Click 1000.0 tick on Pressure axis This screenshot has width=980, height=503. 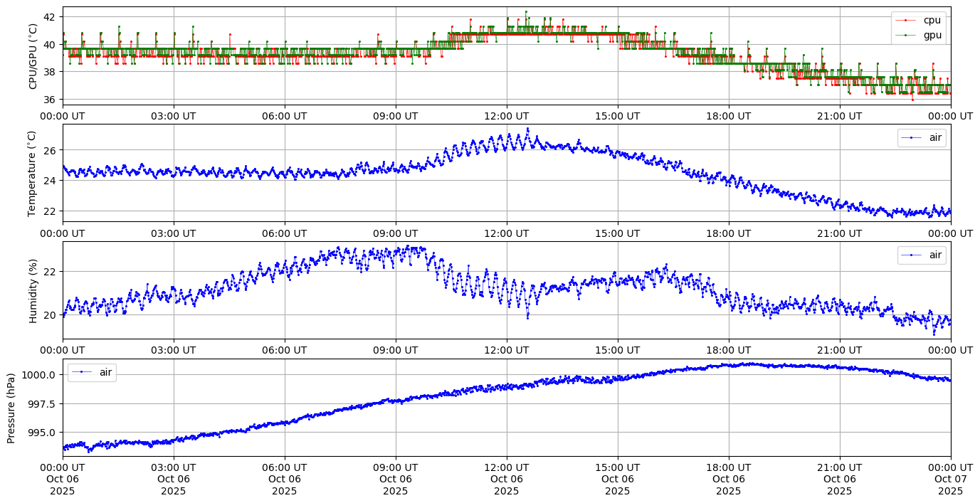41,375
